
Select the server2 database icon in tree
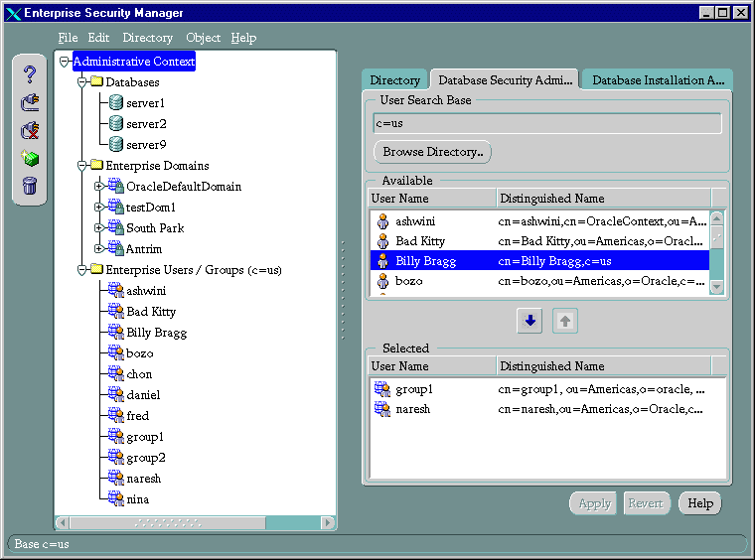click(x=115, y=124)
